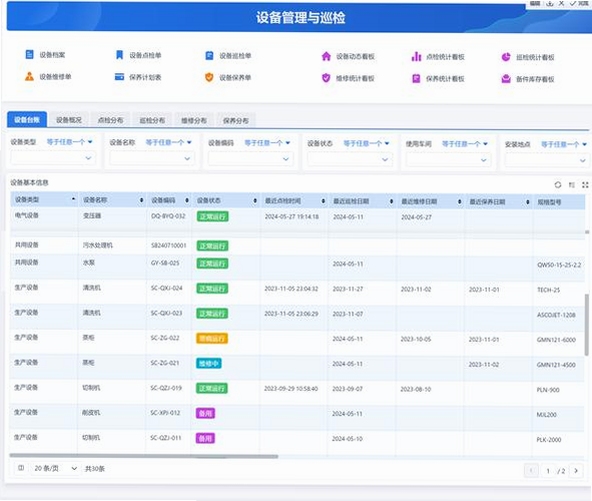Open the 使用车间 filter operator dropdown
This screenshot has width=592, height=501.
(465, 144)
